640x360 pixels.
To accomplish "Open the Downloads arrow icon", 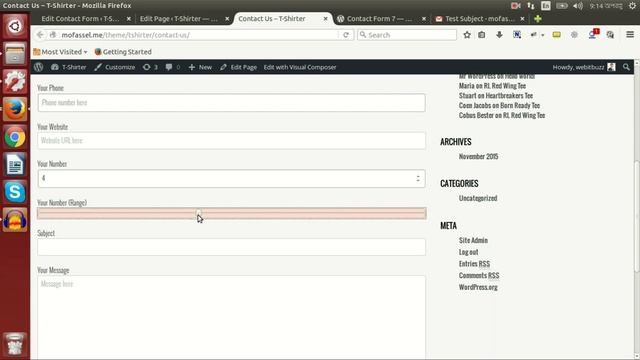I will (x=499, y=35).
